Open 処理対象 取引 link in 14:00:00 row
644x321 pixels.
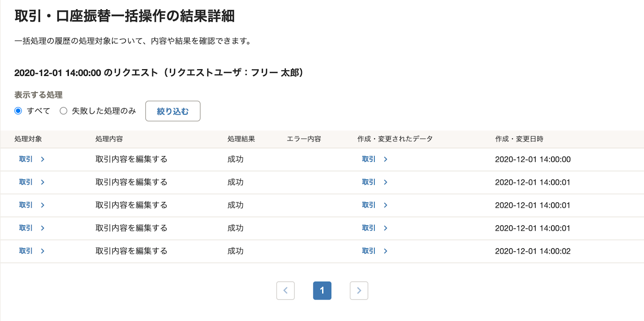[x=32, y=159]
